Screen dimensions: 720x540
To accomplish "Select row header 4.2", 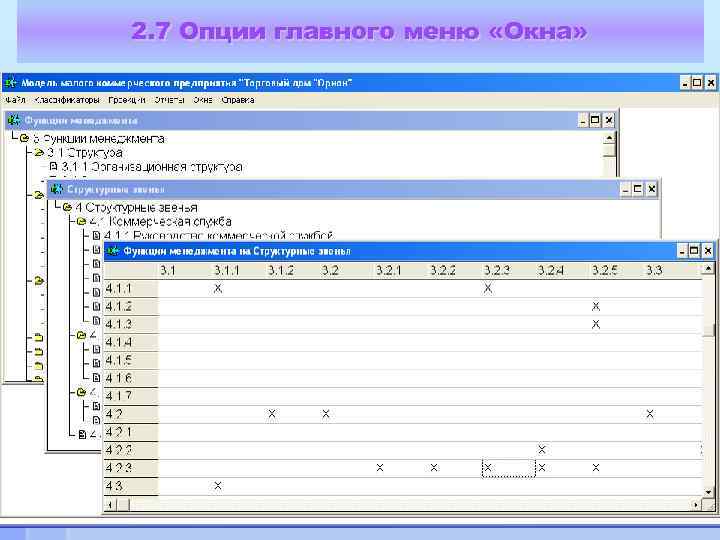I will pos(131,414).
